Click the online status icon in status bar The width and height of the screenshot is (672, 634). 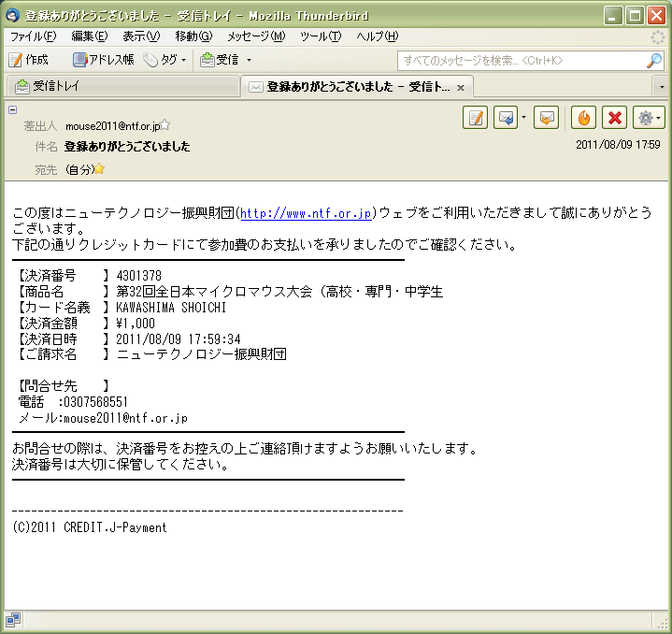(13, 620)
